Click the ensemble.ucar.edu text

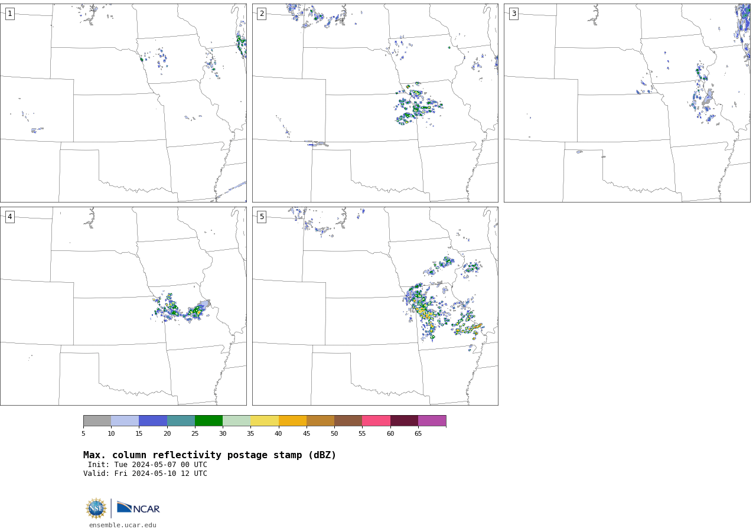pyautogui.click(x=123, y=525)
